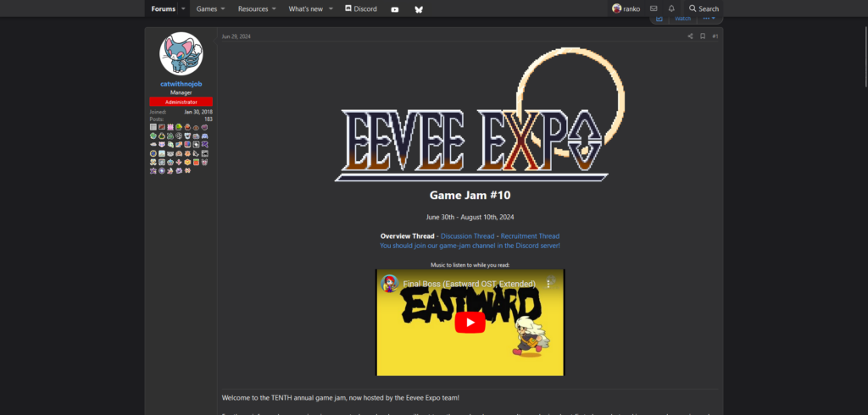868x415 pixels.
Task: Click the video channel avatar icon
Action: tap(390, 284)
